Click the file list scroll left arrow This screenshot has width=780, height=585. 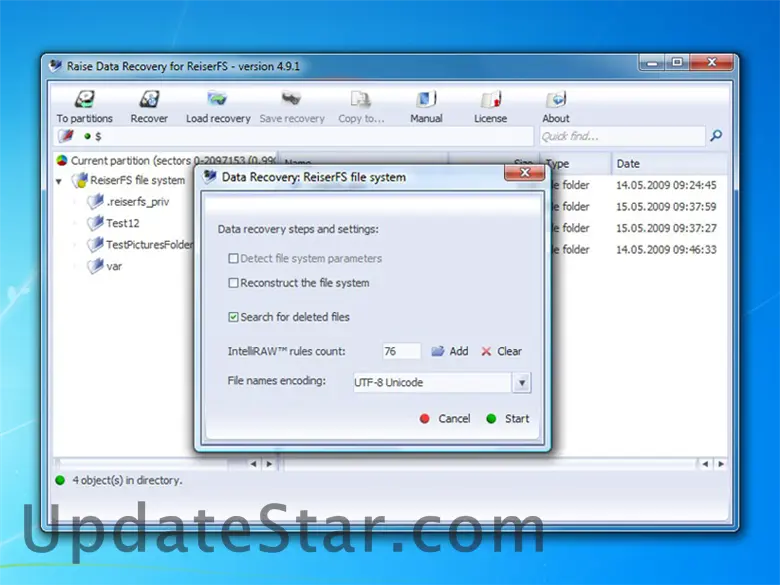click(705, 464)
